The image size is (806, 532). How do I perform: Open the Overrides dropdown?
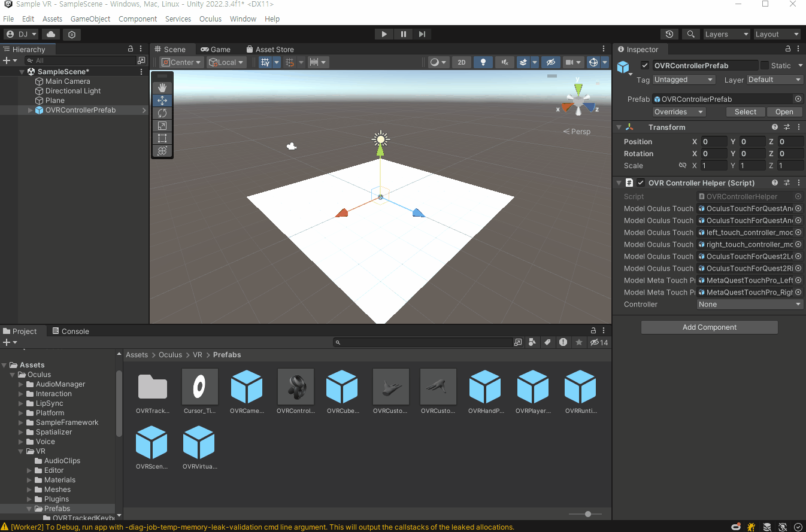click(x=679, y=112)
